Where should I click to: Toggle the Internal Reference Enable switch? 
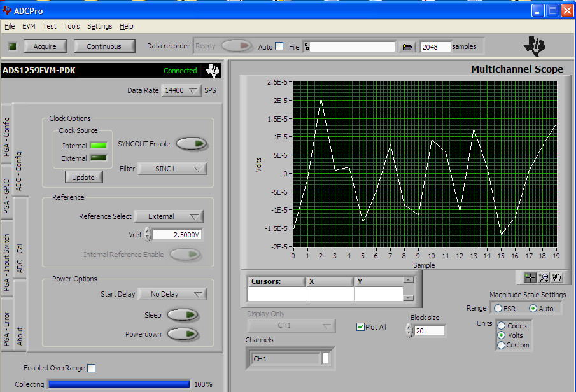(185, 255)
